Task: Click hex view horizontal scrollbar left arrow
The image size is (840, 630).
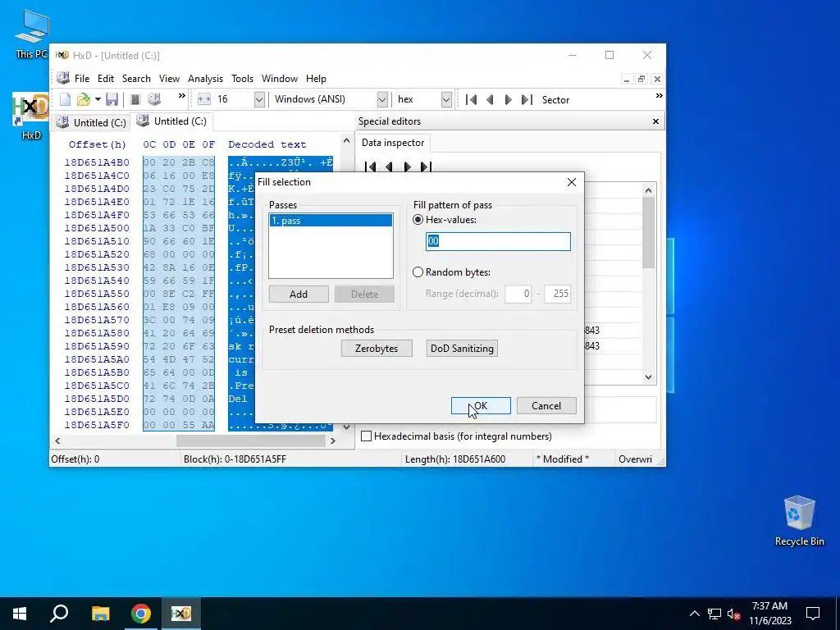Action: (58, 441)
